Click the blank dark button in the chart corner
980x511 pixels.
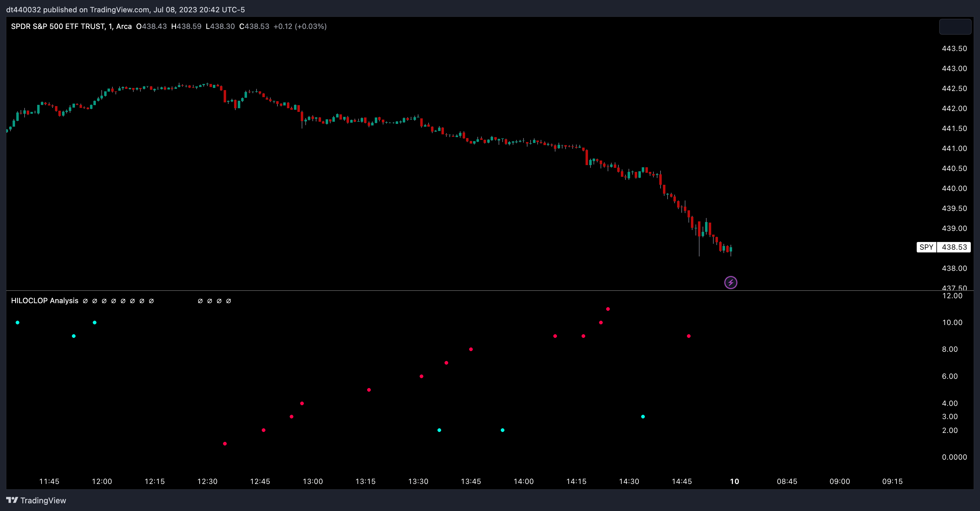tap(955, 27)
